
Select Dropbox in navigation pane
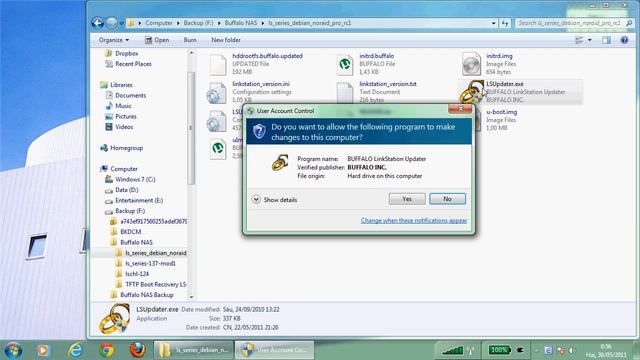tap(122, 53)
